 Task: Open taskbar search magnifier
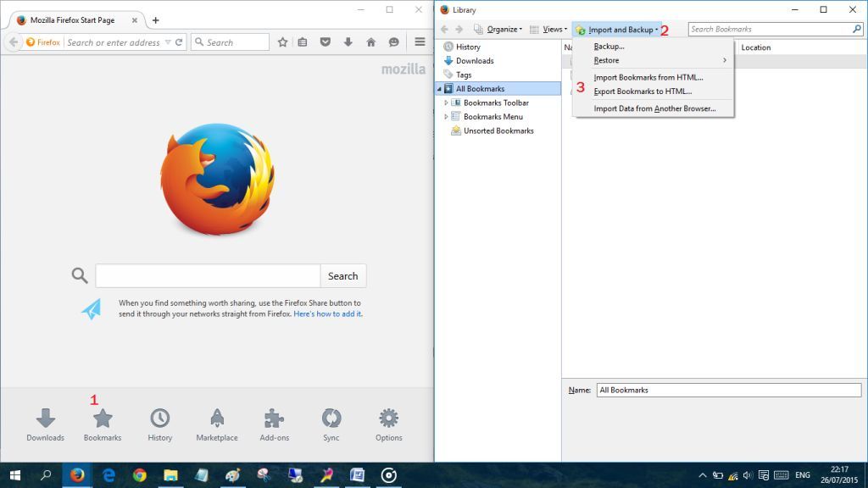pos(46,475)
